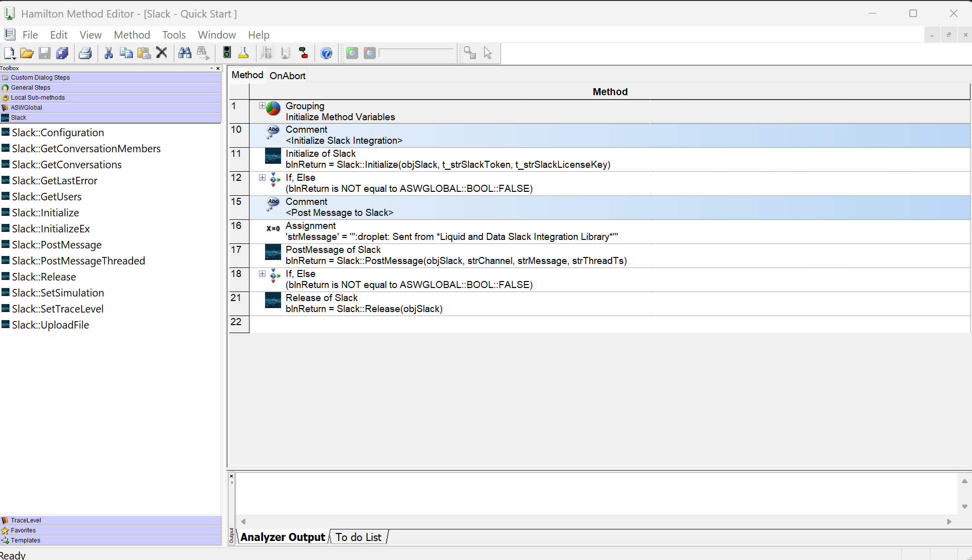This screenshot has width=972, height=560.
Task: Open the Templates toolbox group
Action: pos(26,540)
